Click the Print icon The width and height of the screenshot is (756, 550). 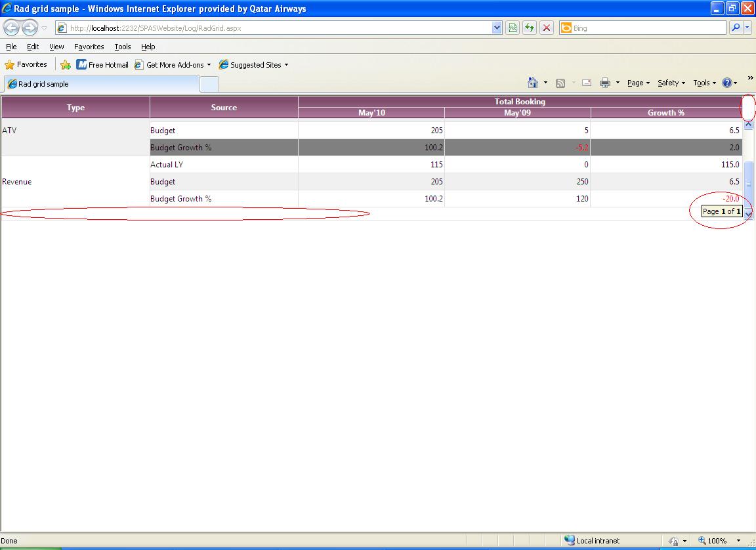[x=604, y=83]
